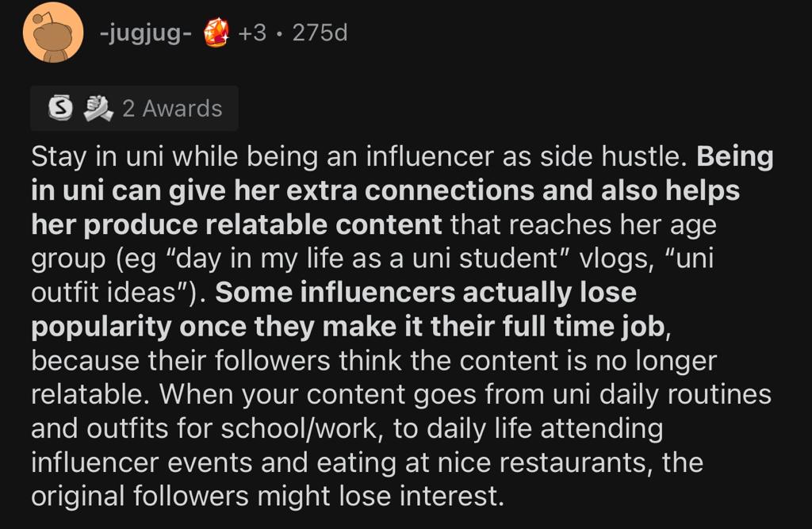Open the -jugjug- username profile link

(146, 33)
